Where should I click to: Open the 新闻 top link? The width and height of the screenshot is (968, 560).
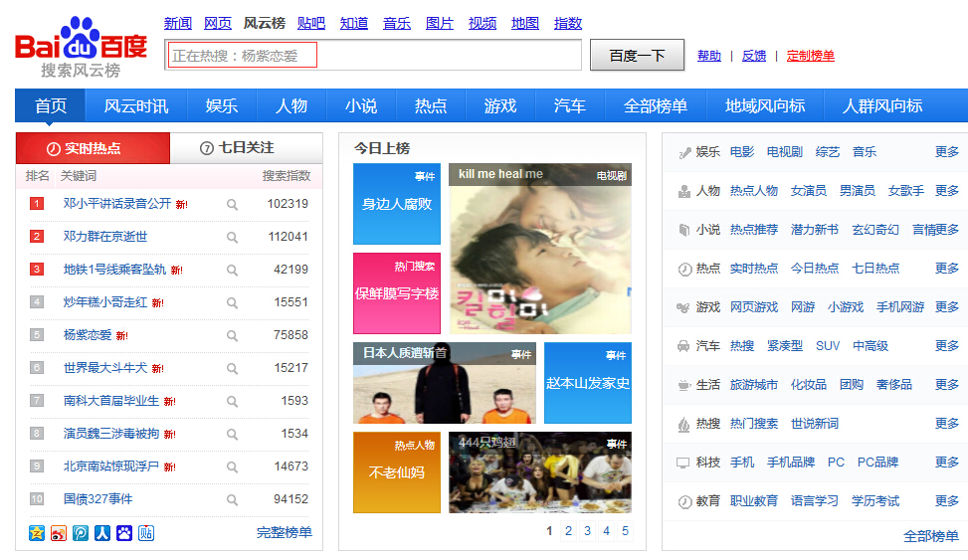coord(178,24)
